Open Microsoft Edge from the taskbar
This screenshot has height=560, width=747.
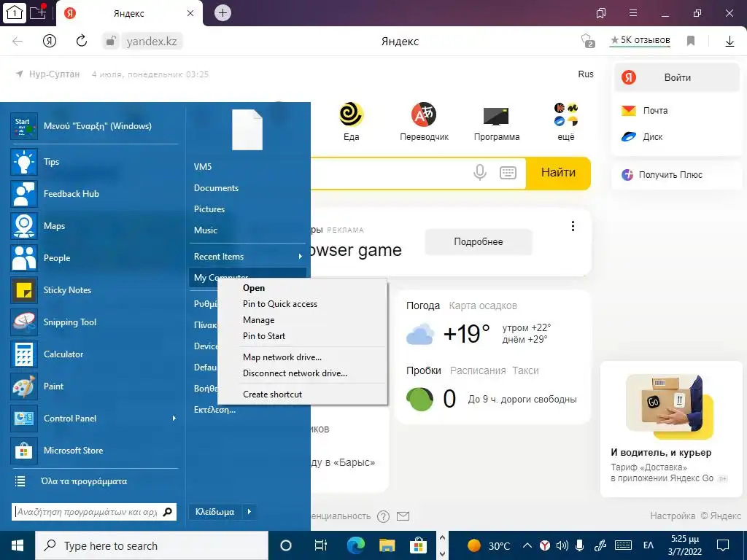(355, 545)
